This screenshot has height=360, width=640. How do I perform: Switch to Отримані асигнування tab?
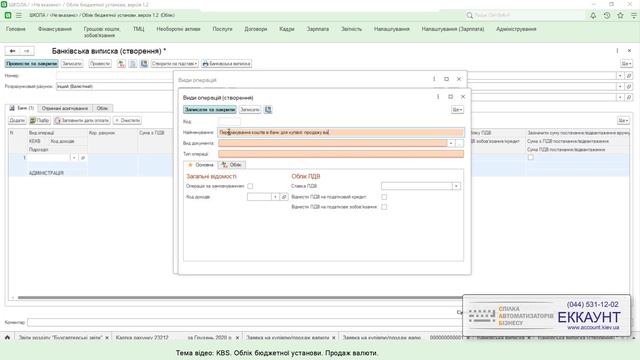pyautogui.click(x=64, y=108)
